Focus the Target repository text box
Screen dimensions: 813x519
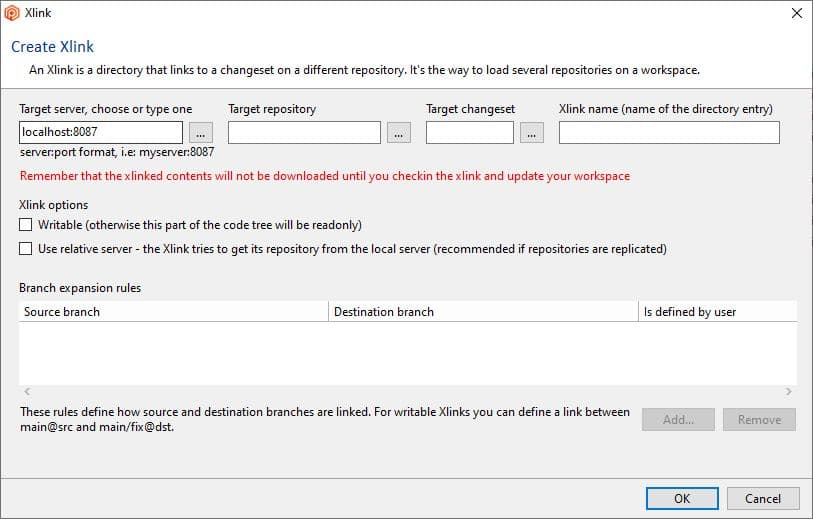tap(304, 132)
